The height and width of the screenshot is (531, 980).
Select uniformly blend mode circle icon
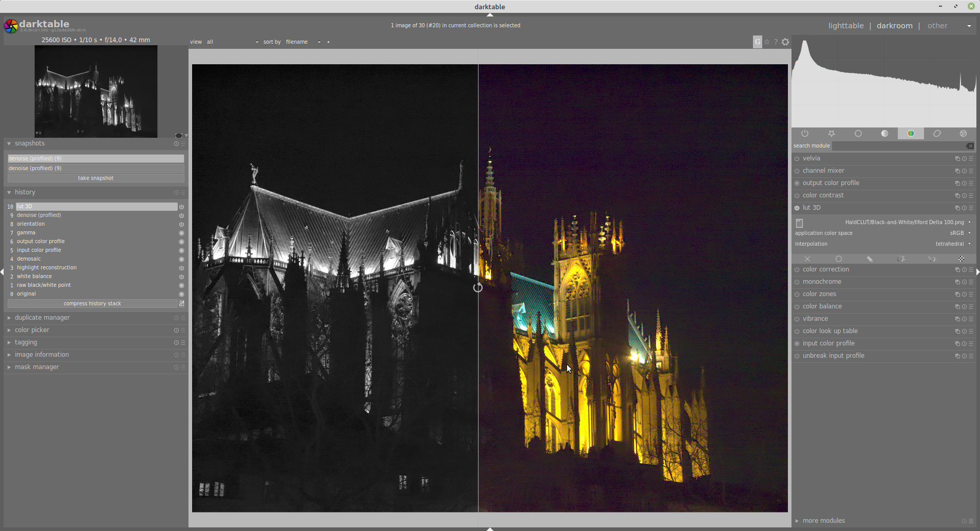[x=839, y=259]
